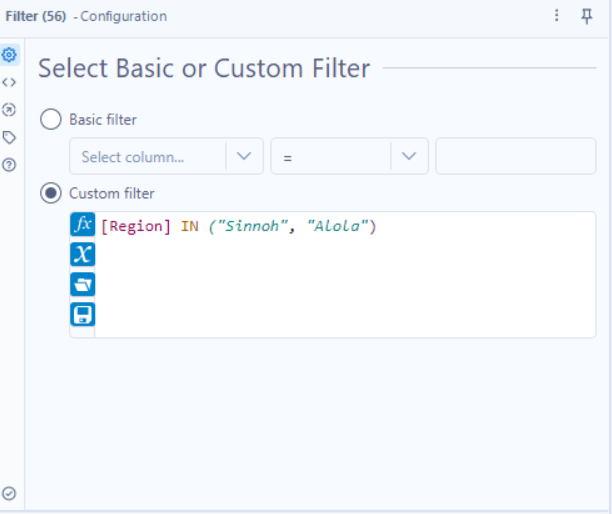The height and width of the screenshot is (514, 612).
Task: Open the equals operator dropdown
Action: [x=330, y=157]
